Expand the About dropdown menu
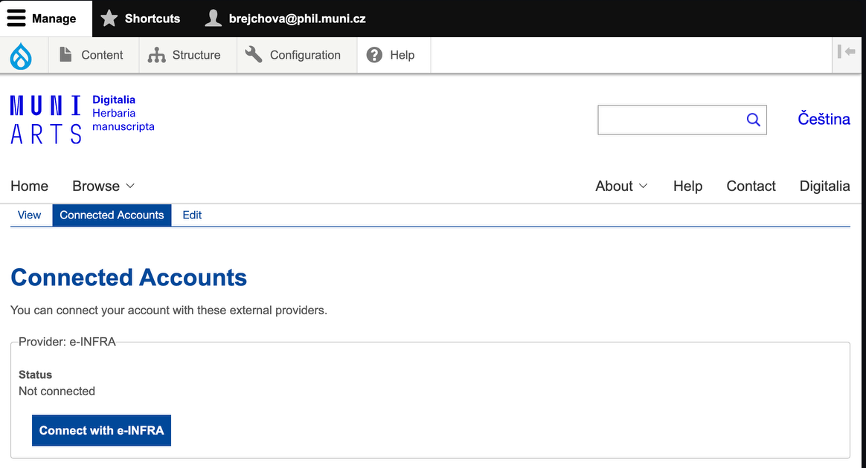Viewport: 866px width, 468px height. pos(621,186)
